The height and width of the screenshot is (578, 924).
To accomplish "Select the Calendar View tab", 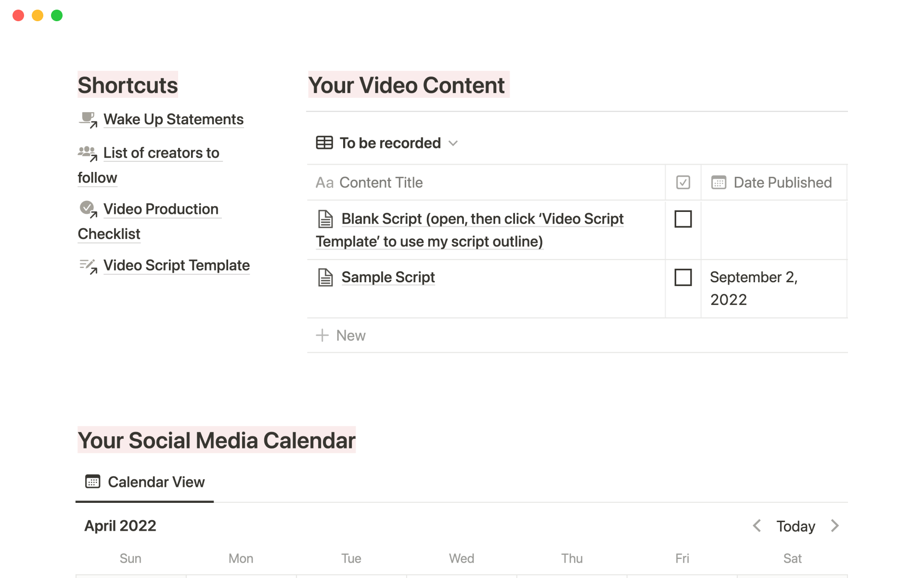I will coord(145,482).
